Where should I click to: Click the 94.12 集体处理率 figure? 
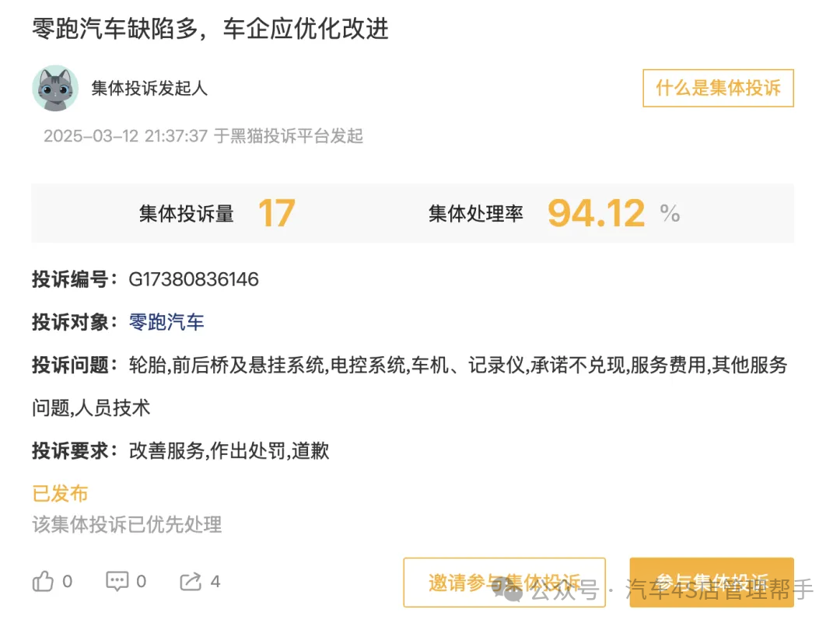[596, 213]
